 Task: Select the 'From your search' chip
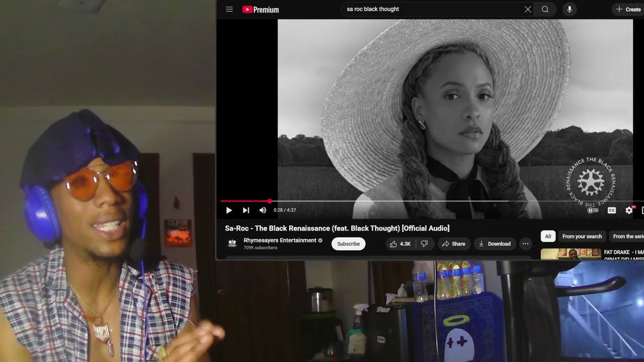click(582, 236)
